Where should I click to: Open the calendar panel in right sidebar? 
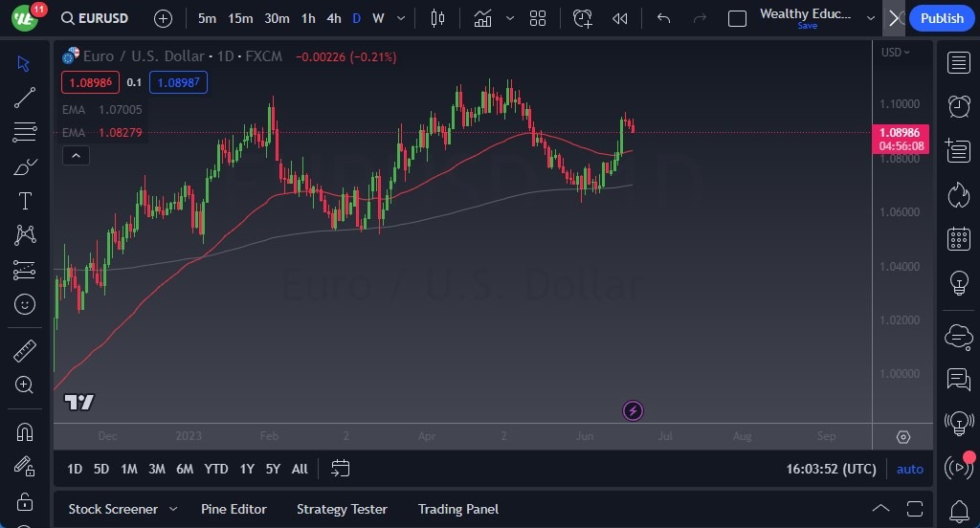point(958,239)
